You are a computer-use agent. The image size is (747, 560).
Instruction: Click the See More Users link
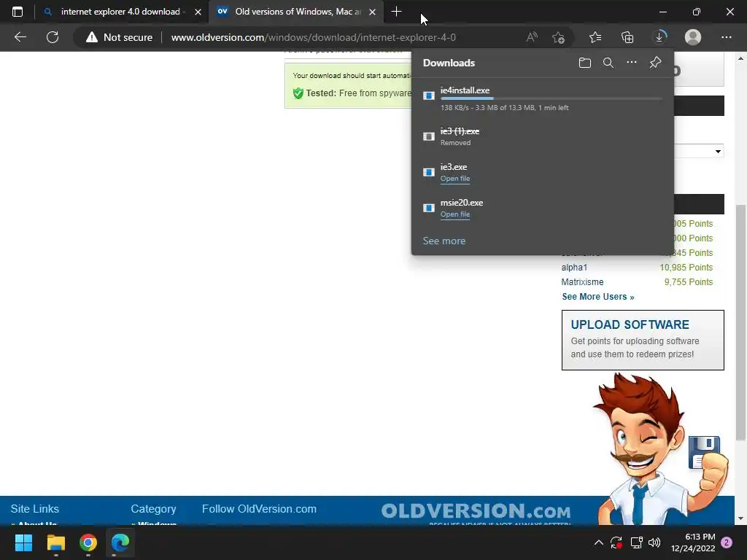click(598, 297)
